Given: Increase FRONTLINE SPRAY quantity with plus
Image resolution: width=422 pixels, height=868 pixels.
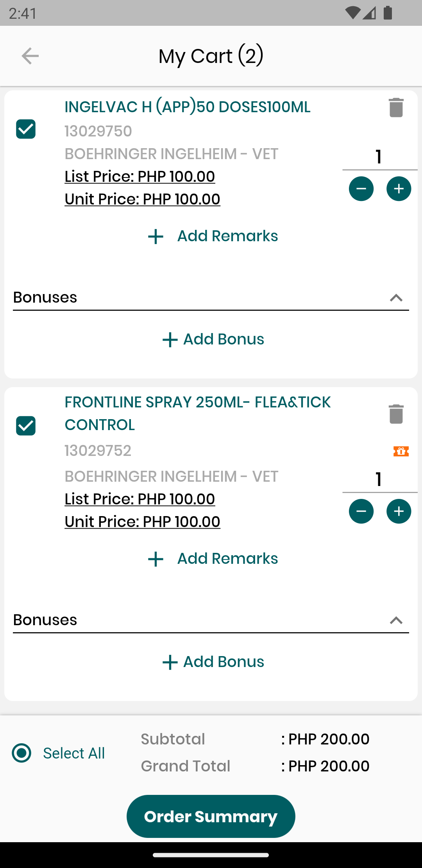Looking at the screenshot, I should [399, 511].
